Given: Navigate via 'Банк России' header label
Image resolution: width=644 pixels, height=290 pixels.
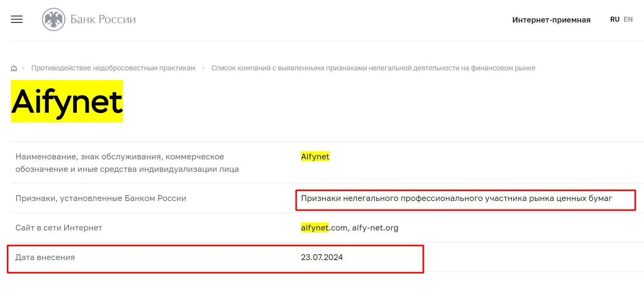Looking at the screenshot, I should pyautogui.click(x=103, y=19).
